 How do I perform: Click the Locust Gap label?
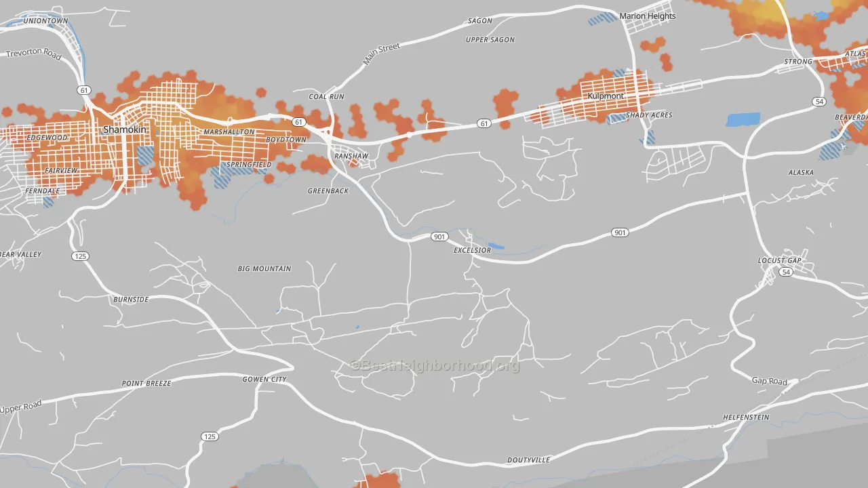[x=780, y=261]
